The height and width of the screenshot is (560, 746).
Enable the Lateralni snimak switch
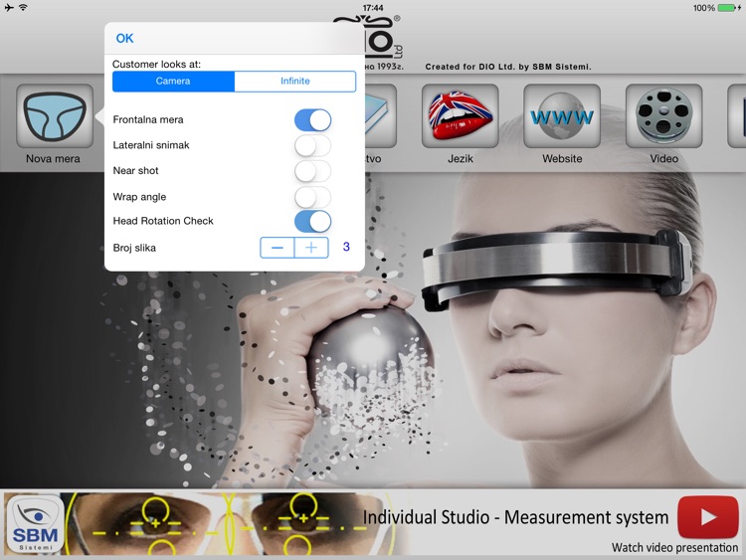[x=312, y=145]
